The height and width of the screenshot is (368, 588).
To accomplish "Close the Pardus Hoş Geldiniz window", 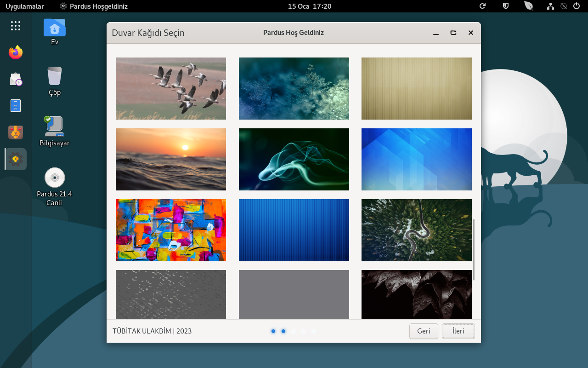I will click(x=471, y=33).
